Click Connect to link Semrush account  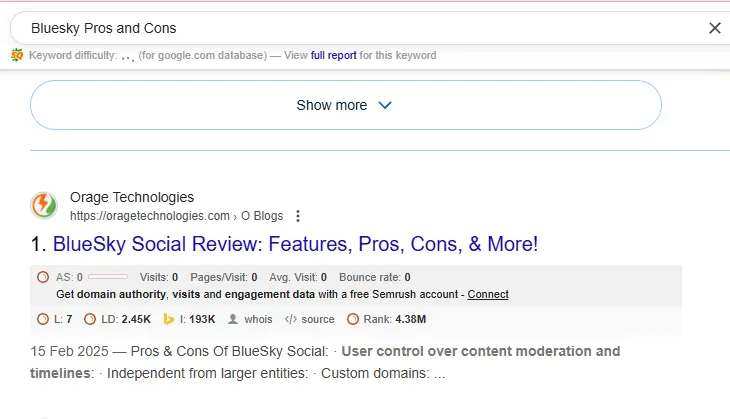pos(488,294)
